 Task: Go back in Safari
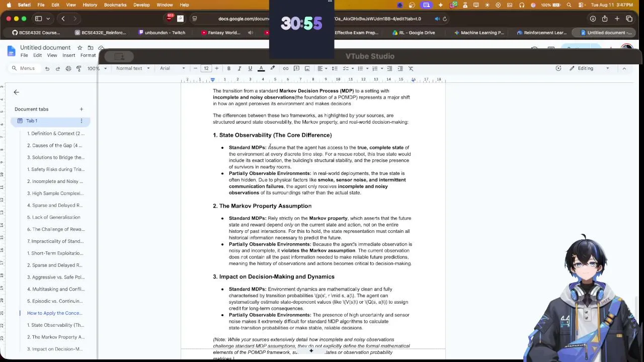coord(63,19)
